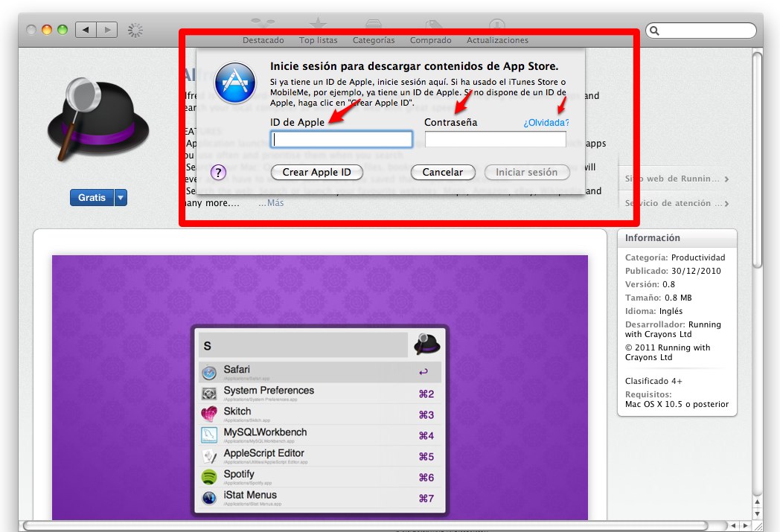Viewport: 780px width, 532px height.
Task: Click the scroll down arrow at bottom right
Action: tap(757, 513)
